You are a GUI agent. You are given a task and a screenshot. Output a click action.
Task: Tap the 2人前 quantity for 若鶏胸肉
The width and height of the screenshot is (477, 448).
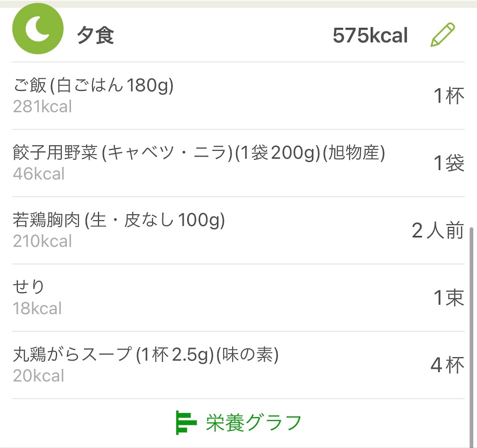point(437,230)
